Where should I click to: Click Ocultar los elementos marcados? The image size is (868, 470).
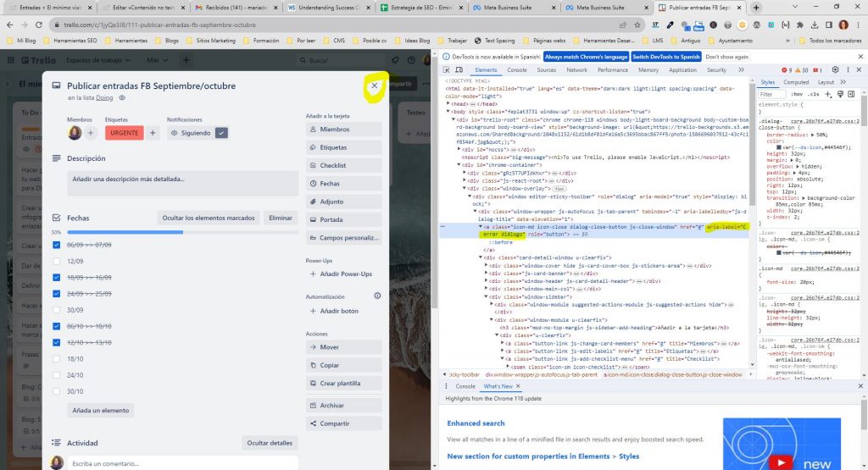point(209,218)
